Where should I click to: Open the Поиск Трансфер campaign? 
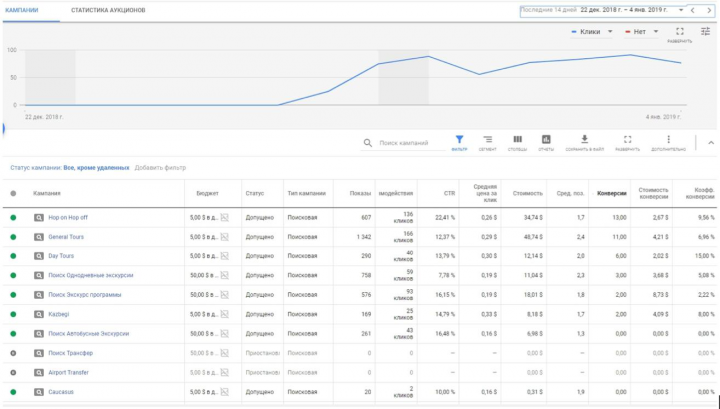click(x=71, y=353)
